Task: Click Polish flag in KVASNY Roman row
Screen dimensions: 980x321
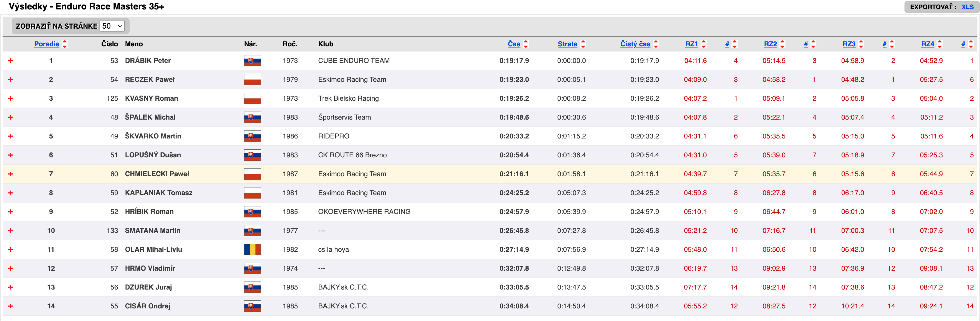Action: click(253, 98)
